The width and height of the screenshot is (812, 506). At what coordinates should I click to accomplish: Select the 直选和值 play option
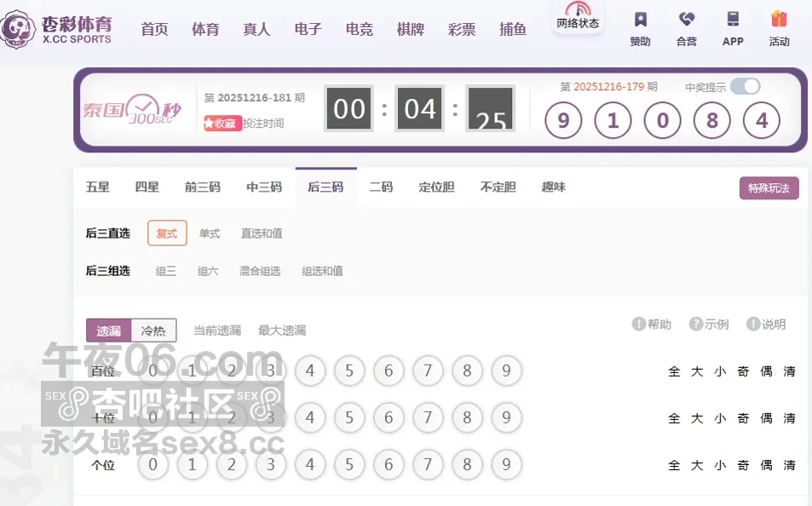point(262,233)
